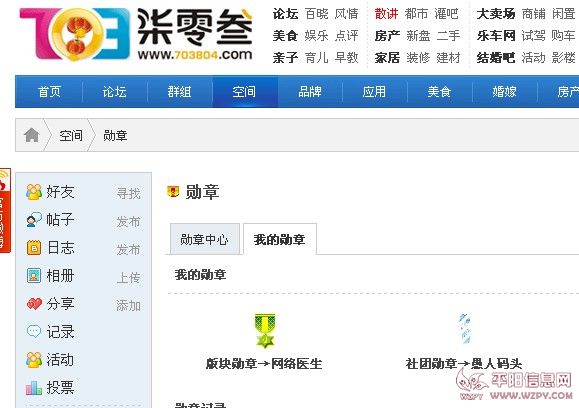Open 论坛 in the blue navigation bar
Image resolution: width=579 pixels, height=408 pixels.
[x=114, y=92]
